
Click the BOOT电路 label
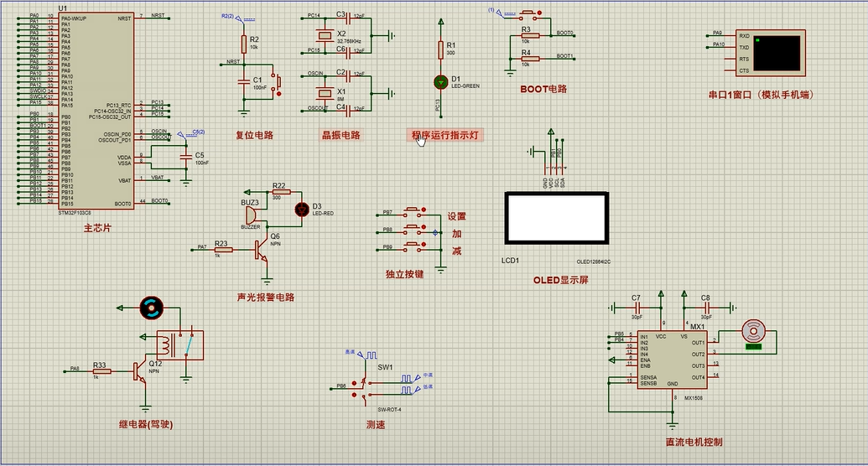tap(543, 89)
